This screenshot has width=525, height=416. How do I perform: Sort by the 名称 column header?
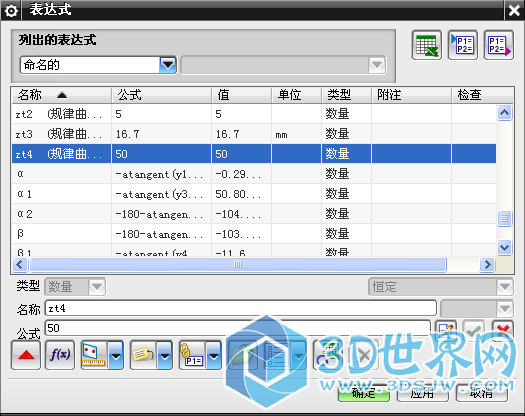click(x=62, y=95)
